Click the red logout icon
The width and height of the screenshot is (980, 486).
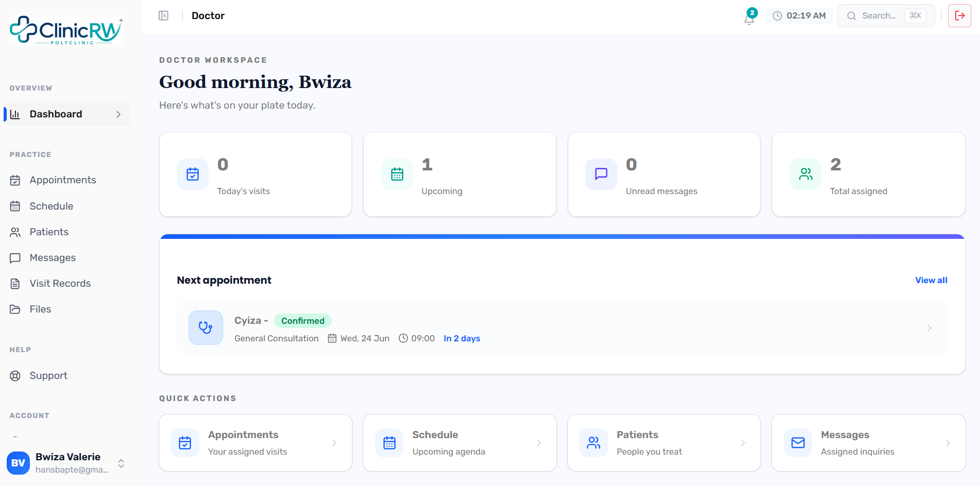click(959, 15)
